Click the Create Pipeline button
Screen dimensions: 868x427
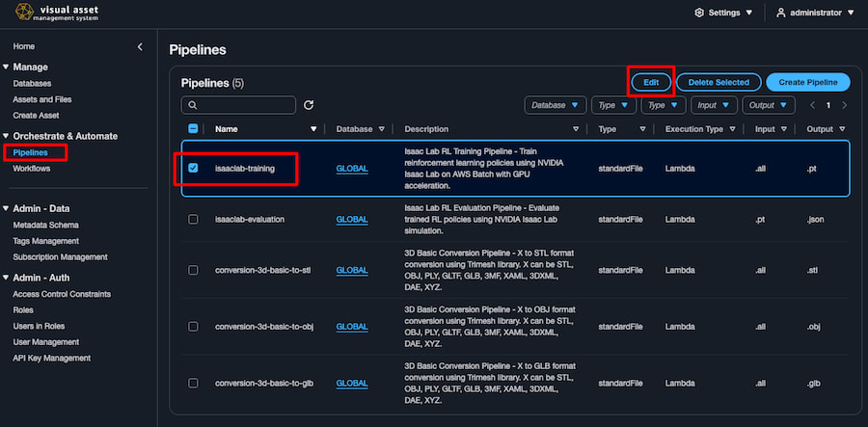(807, 83)
